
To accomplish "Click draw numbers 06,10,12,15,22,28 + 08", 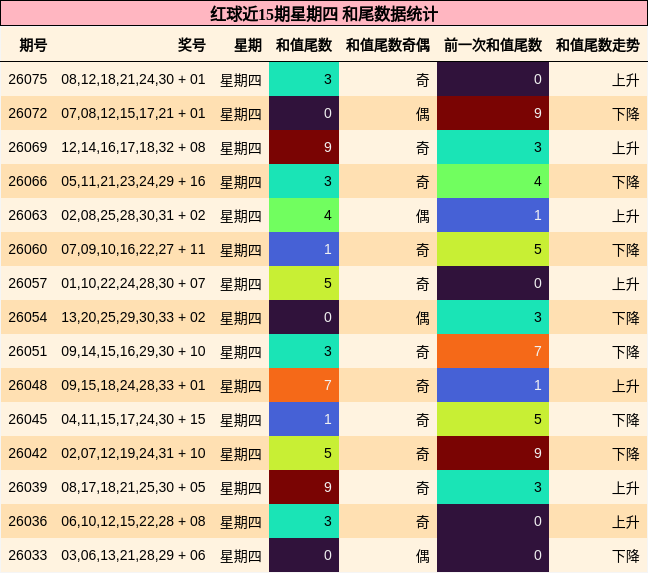I will click(133, 521).
